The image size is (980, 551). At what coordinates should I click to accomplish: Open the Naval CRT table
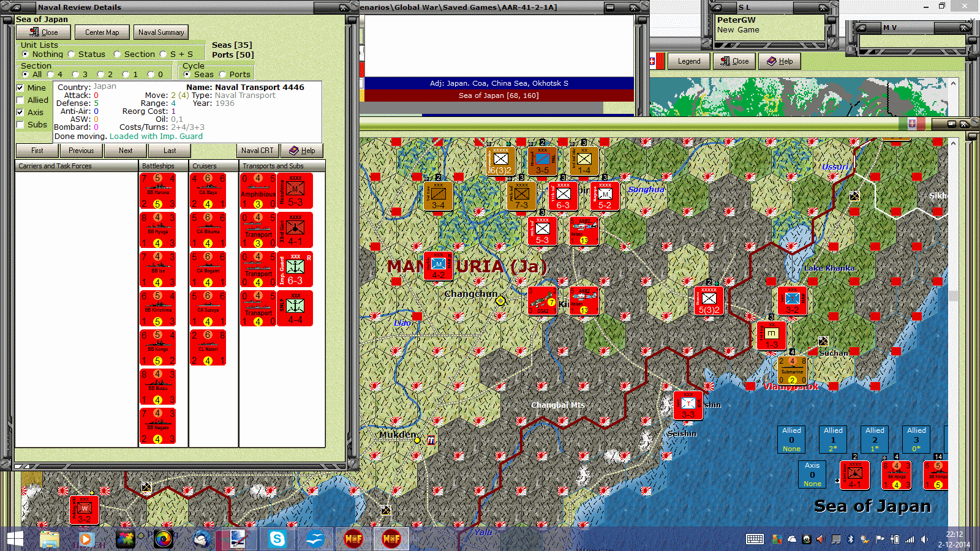[x=257, y=151]
